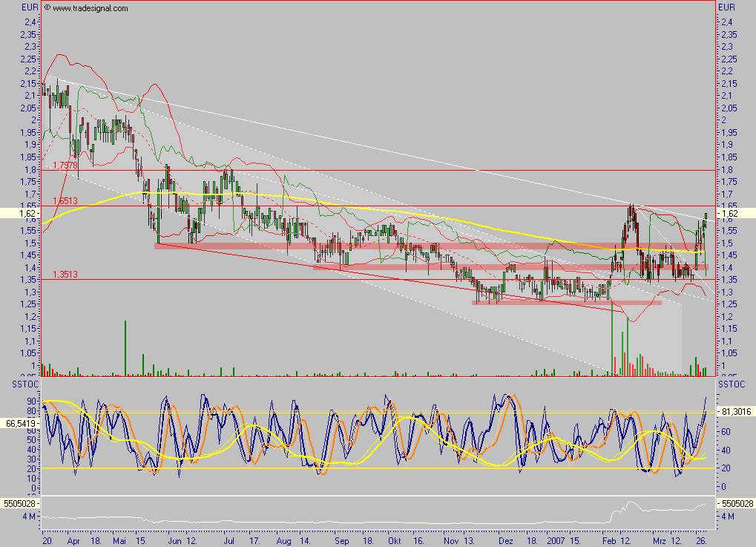
Task: Click the EUR label at top left axis
Action: [28, 7]
